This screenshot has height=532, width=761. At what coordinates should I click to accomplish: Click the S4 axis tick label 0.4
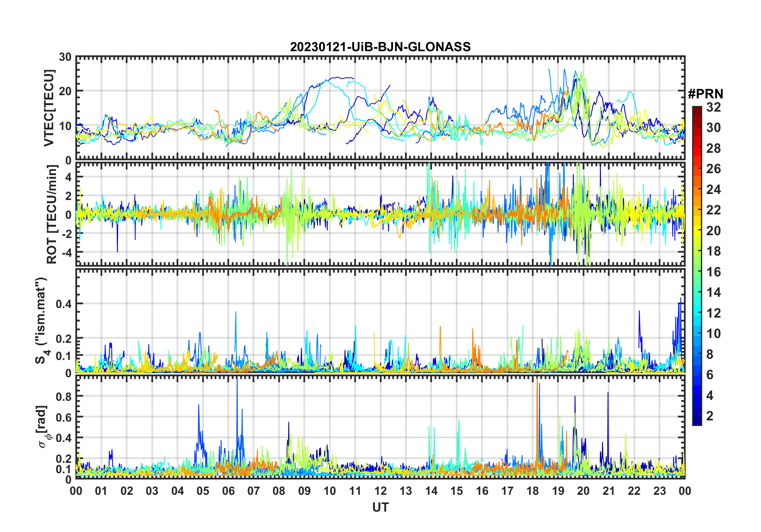point(64,304)
